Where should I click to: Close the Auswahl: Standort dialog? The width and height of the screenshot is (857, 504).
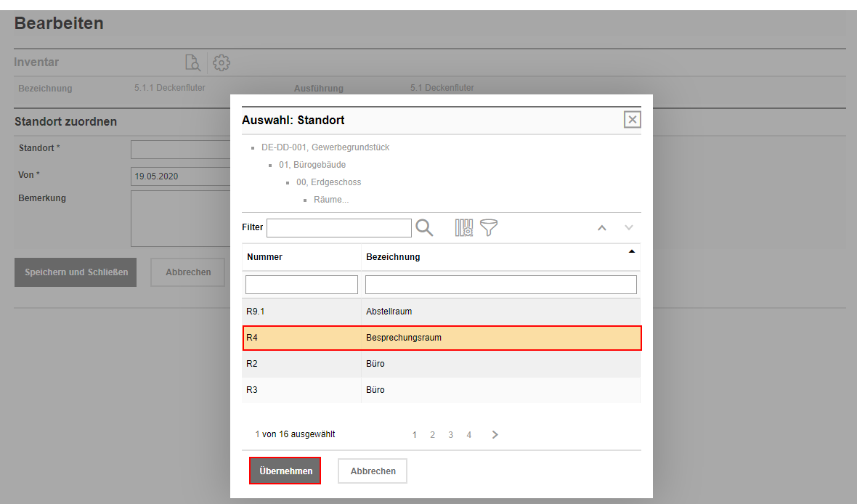(632, 120)
